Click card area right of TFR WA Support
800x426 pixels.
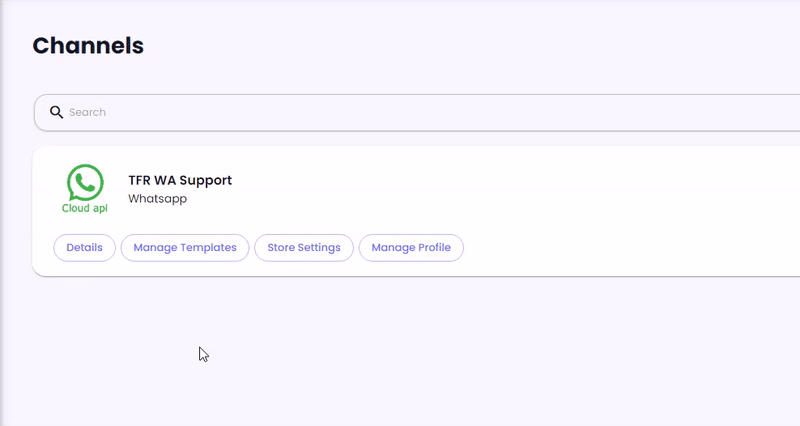[510, 189]
